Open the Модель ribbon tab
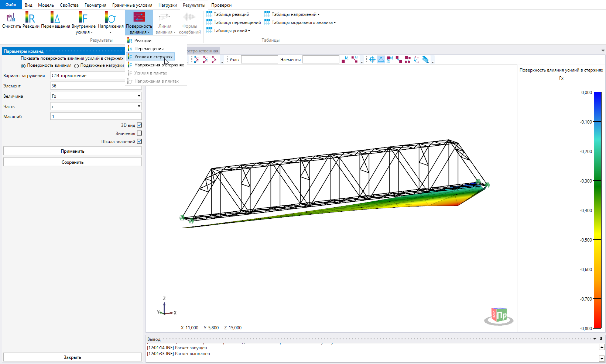The height and width of the screenshot is (364, 606). point(46,5)
